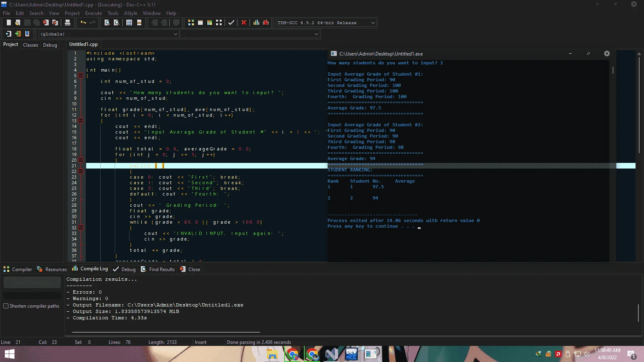Screen dimensions: 644x362
Task: Click the Redo toolbar arrow
Action: (93, 23)
